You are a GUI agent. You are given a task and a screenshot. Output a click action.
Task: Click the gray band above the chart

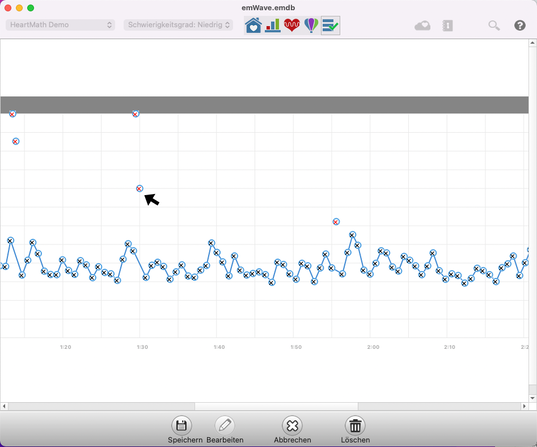[264, 105]
